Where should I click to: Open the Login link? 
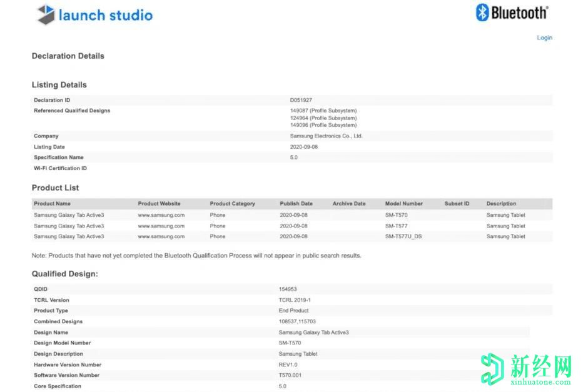[x=544, y=38]
